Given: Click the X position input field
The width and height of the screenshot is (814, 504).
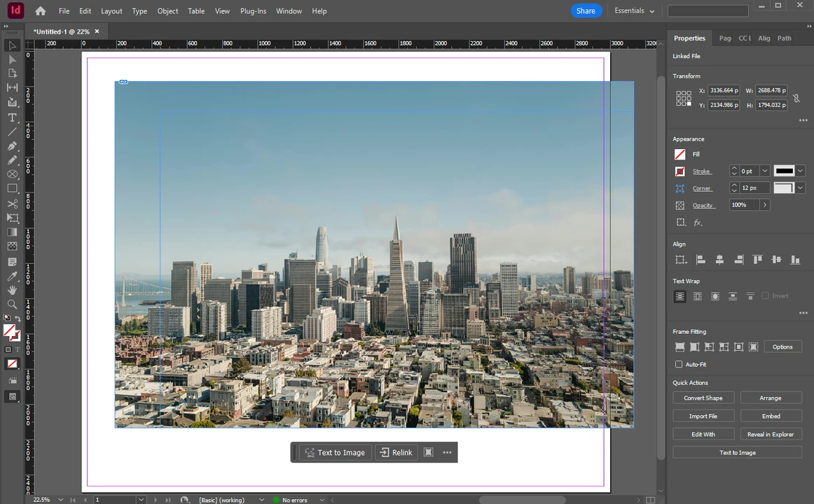Looking at the screenshot, I should point(723,90).
